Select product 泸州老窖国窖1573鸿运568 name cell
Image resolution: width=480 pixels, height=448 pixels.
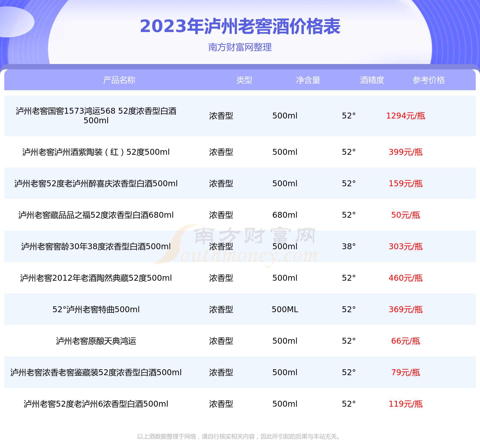tap(96, 116)
